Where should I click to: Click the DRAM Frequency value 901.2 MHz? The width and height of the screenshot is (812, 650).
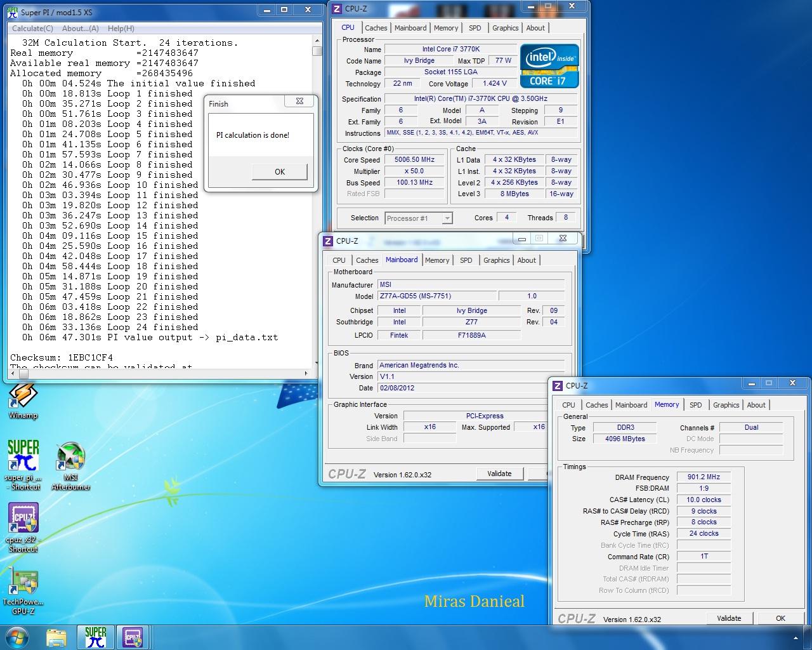[704, 477]
